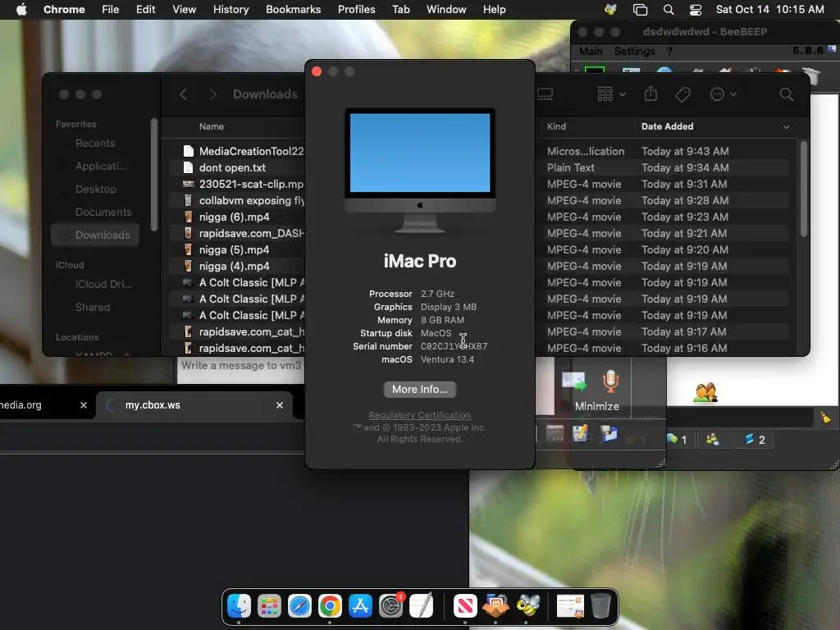The image size is (840, 630).
Task: Click the Finder sidebar scrollbar
Action: point(154,174)
